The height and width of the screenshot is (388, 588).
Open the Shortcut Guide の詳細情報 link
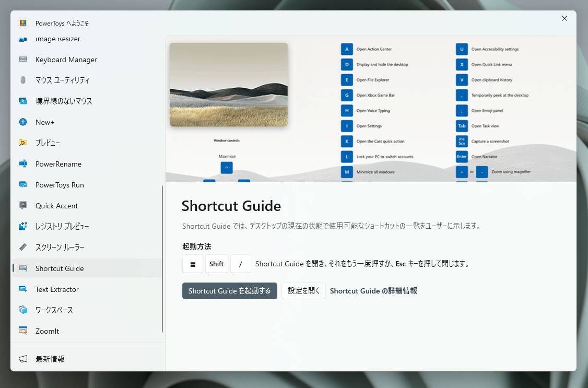tap(373, 291)
